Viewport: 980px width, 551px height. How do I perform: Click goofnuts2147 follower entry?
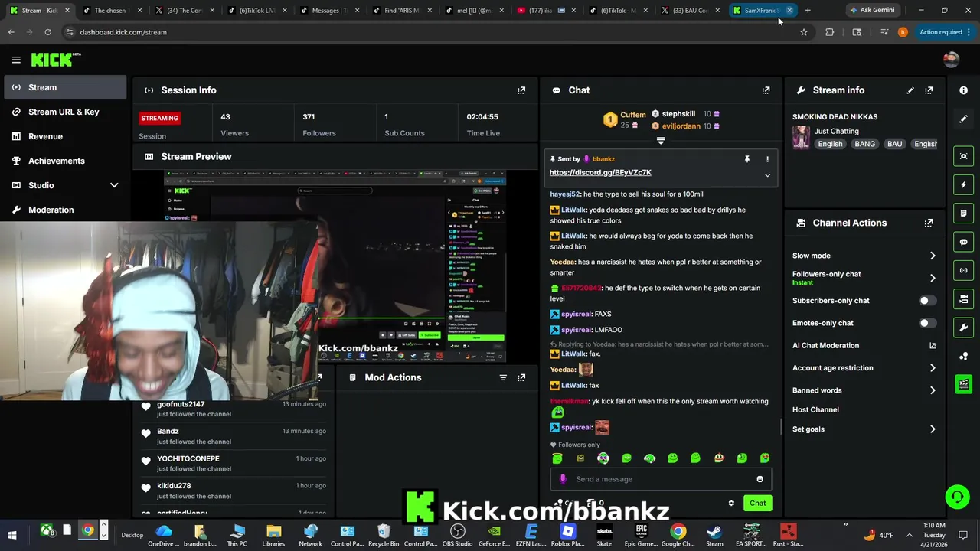click(x=234, y=409)
